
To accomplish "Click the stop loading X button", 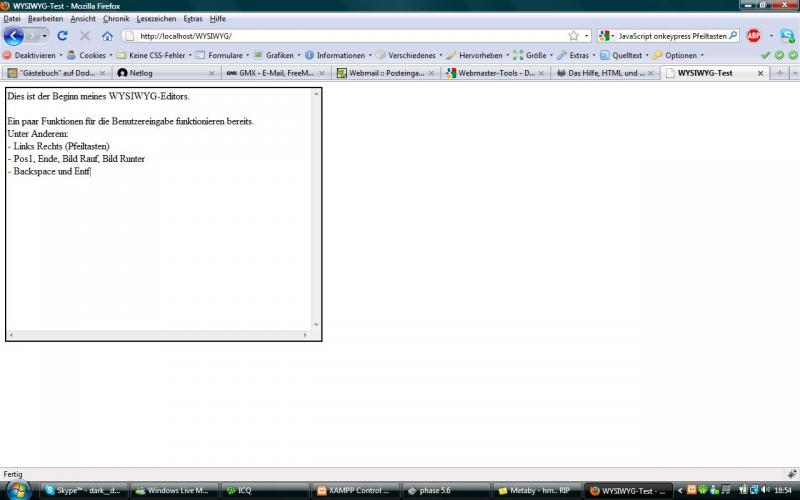I will click(x=85, y=36).
